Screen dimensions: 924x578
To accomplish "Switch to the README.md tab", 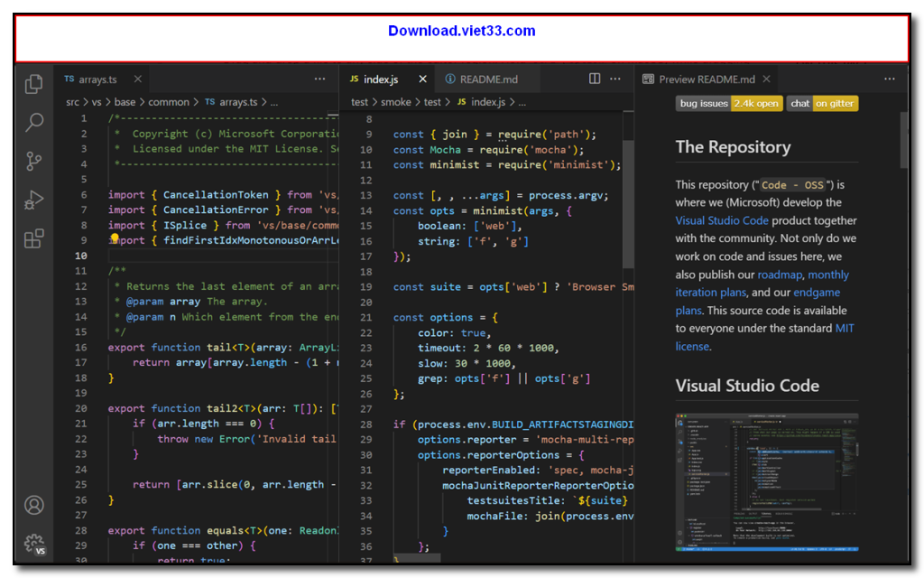I will click(487, 79).
